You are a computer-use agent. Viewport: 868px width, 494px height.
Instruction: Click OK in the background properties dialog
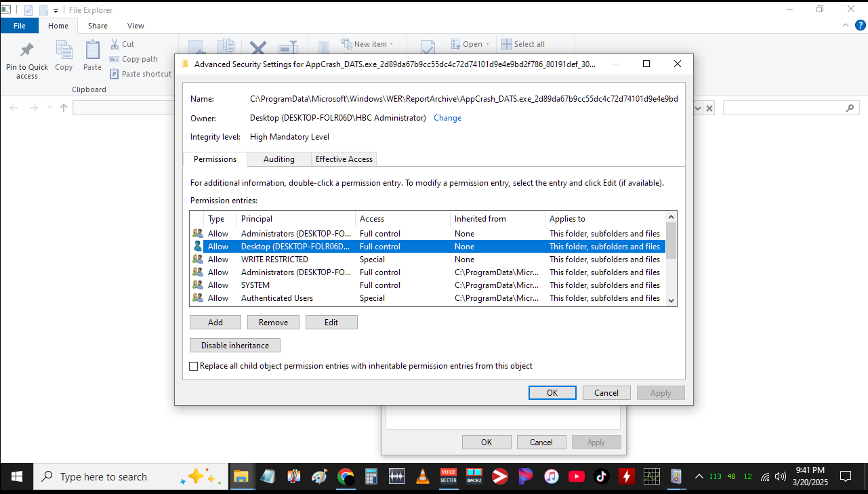click(487, 442)
